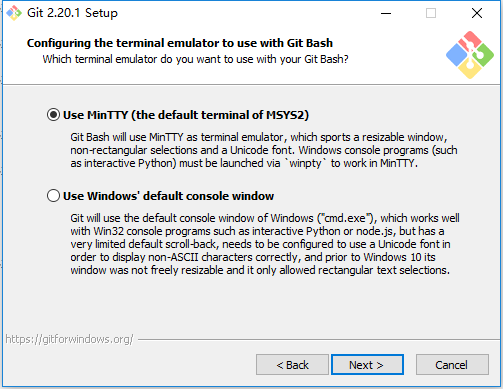Click the 'Use MinTTY (the default terminal of MSYS2)' label
503x389 pixels.
(186, 115)
